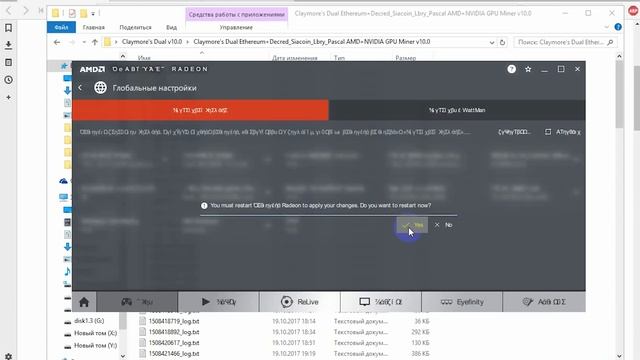The width and height of the screenshot is (640, 360).
Task: Expand the address bar history dropdown
Action: click(x=492, y=42)
